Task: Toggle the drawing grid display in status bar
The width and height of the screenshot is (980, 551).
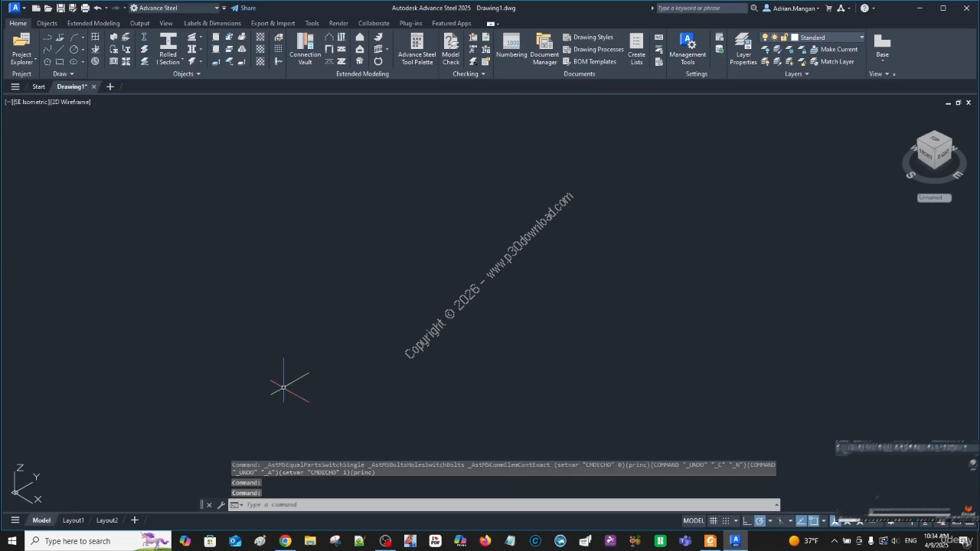Action: [x=713, y=521]
